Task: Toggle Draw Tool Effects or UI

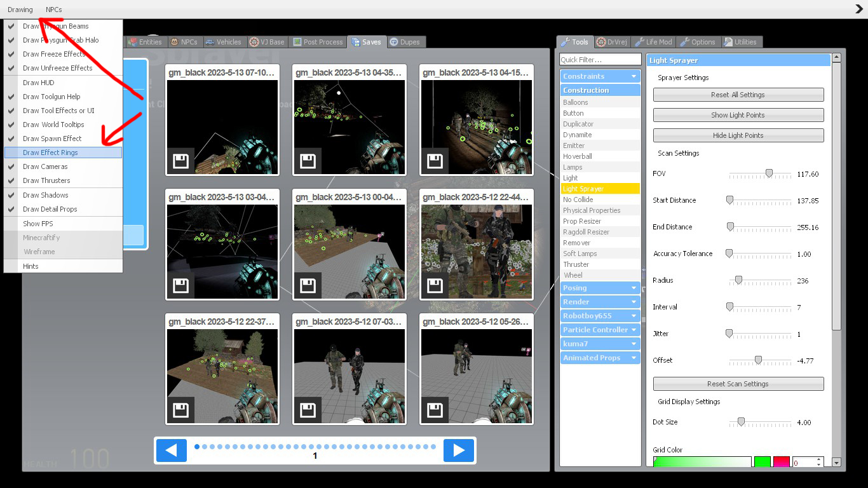Action: tap(63, 111)
